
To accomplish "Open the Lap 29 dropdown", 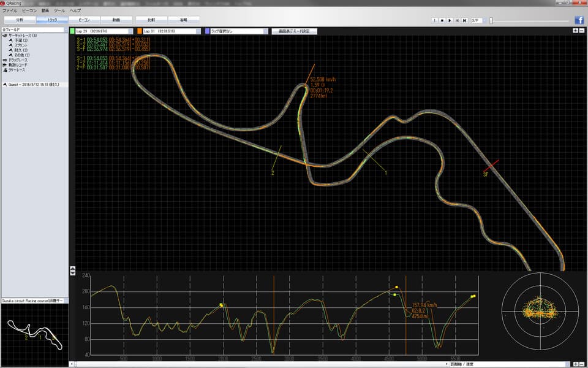I will point(104,31).
